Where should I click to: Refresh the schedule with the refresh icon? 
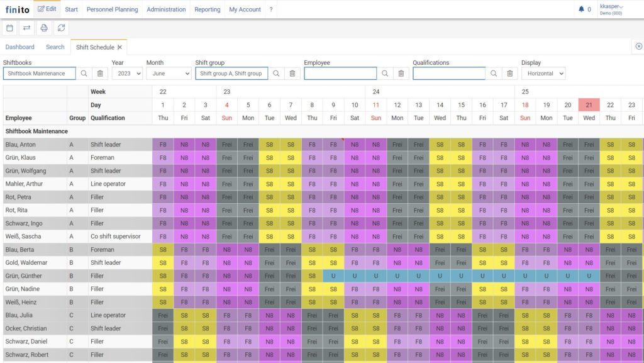[61, 28]
